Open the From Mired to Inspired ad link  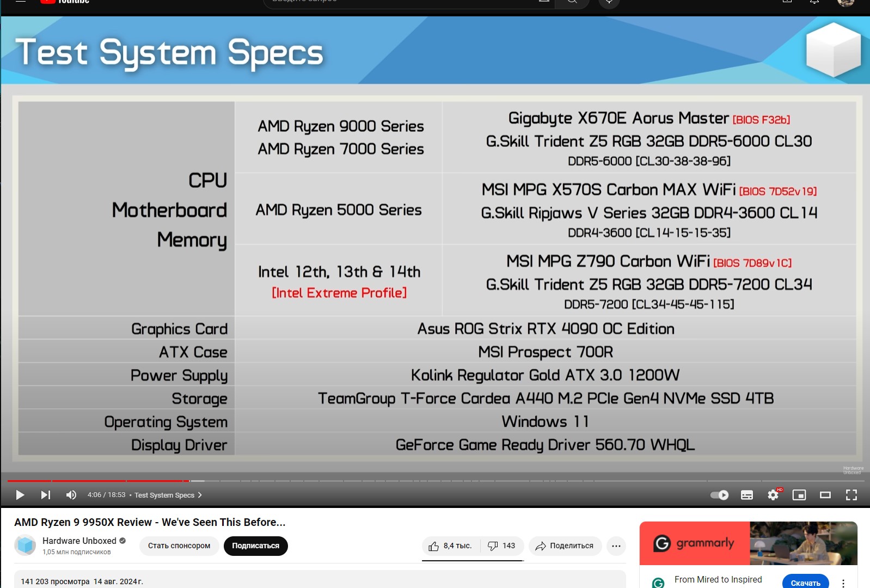coord(718,579)
